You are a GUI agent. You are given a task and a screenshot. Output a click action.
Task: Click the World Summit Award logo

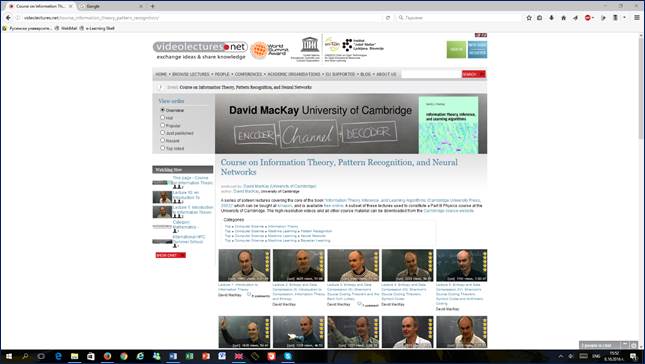(x=269, y=51)
